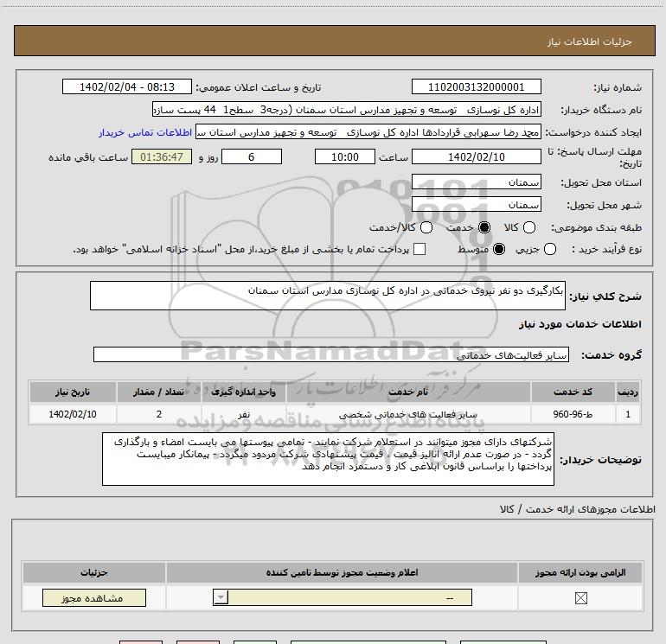Click the مشاهده مجوز button

point(94,597)
